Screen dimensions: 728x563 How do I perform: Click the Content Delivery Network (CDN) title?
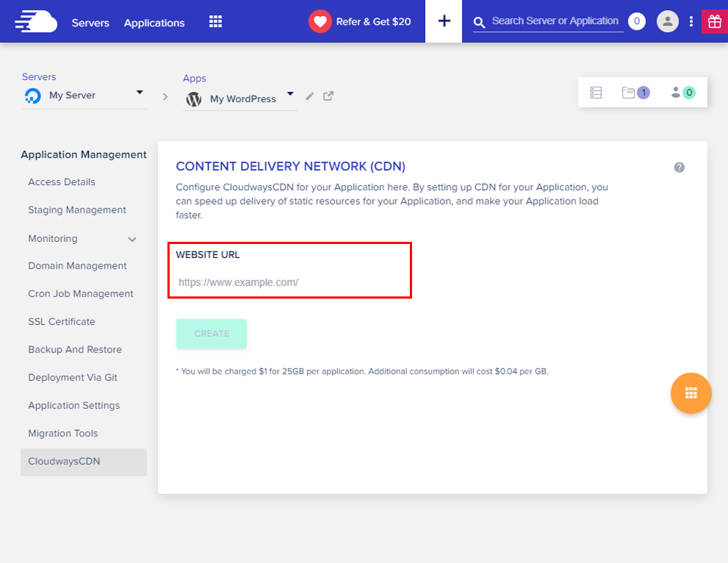[x=290, y=166]
